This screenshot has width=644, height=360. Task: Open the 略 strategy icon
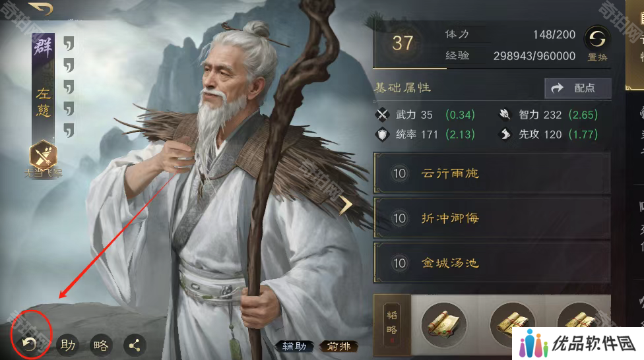coord(101,345)
